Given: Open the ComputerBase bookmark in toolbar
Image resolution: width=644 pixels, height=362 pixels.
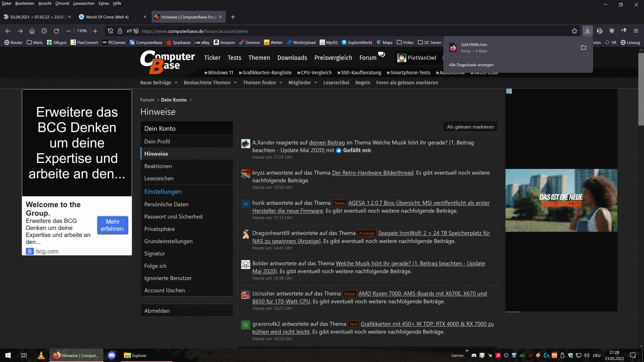Looking at the screenshot, I should (146, 42).
